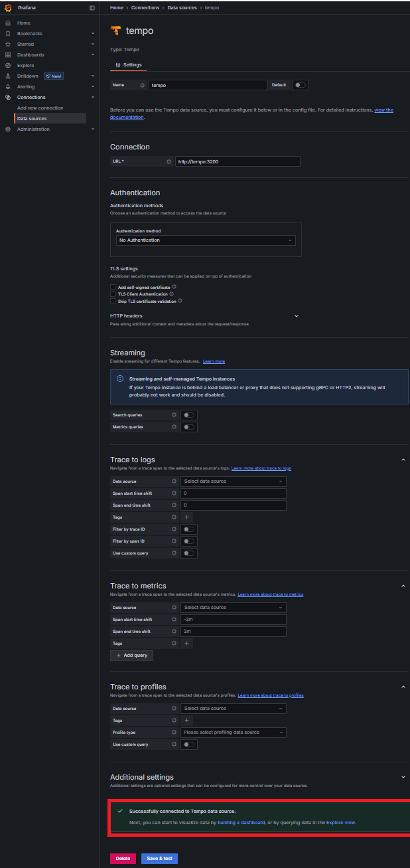
Task: Click the Save & test button
Action: tap(159, 859)
